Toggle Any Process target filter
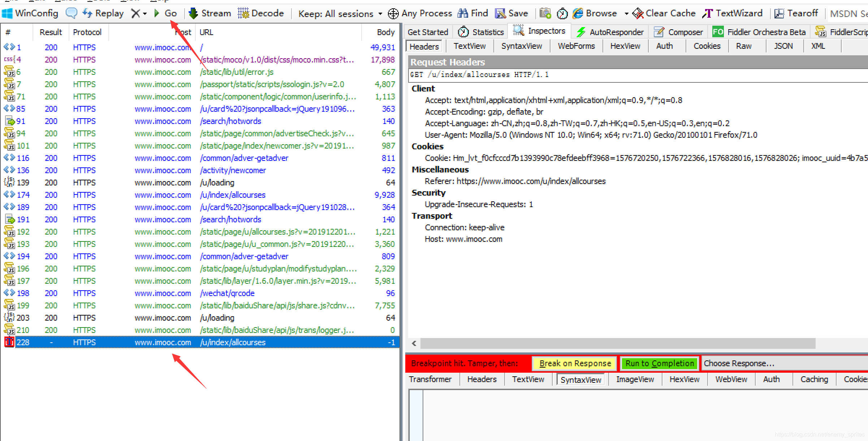The image size is (868, 441). click(420, 13)
